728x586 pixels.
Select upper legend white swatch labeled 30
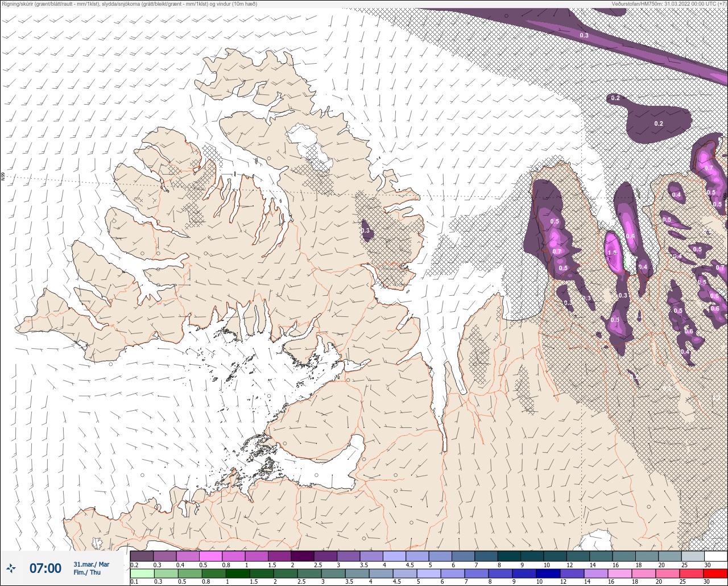tap(716, 556)
